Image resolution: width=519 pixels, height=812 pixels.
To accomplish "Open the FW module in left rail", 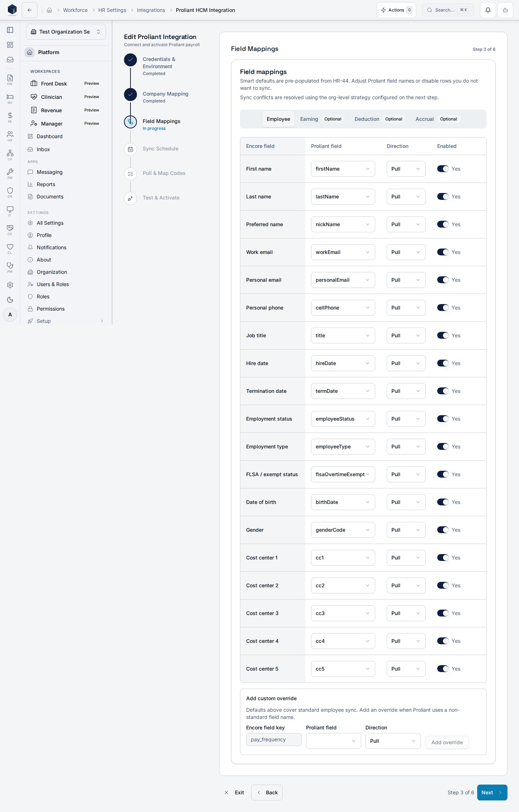I will point(10,80).
